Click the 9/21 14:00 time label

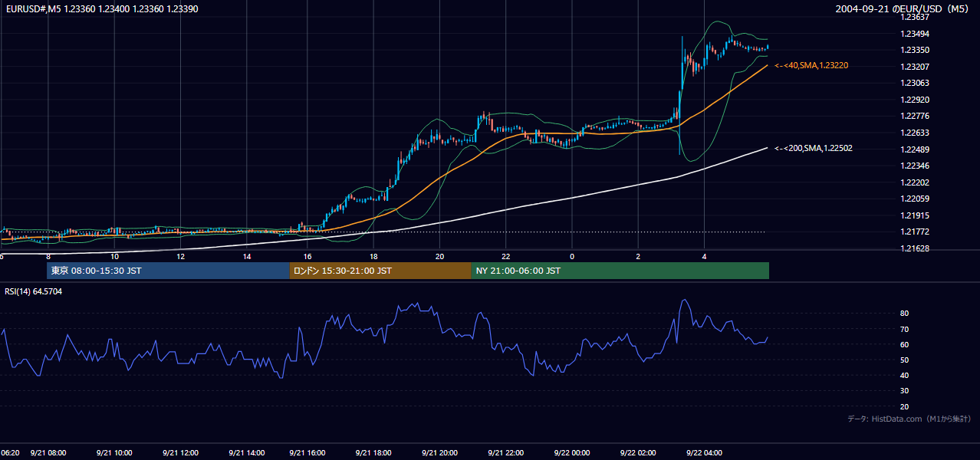coord(247,452)
